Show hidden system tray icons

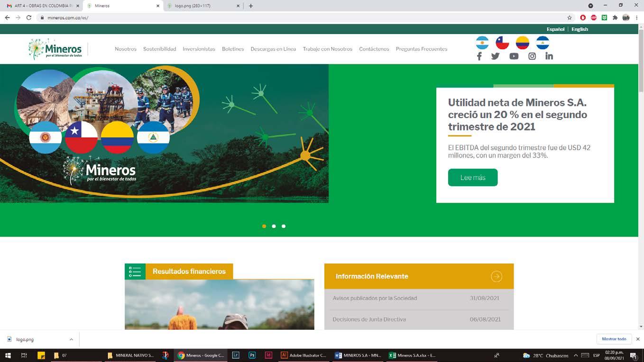point(576,355)
